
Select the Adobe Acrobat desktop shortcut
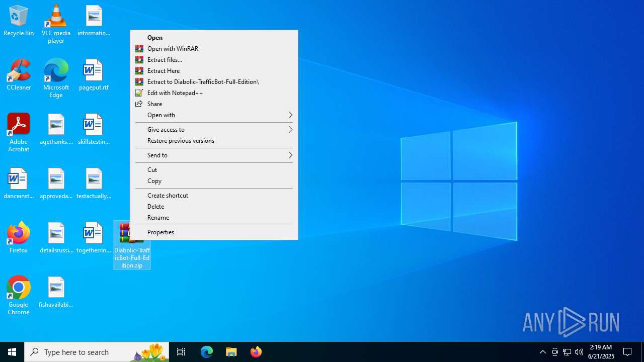[x=19, y=133]
